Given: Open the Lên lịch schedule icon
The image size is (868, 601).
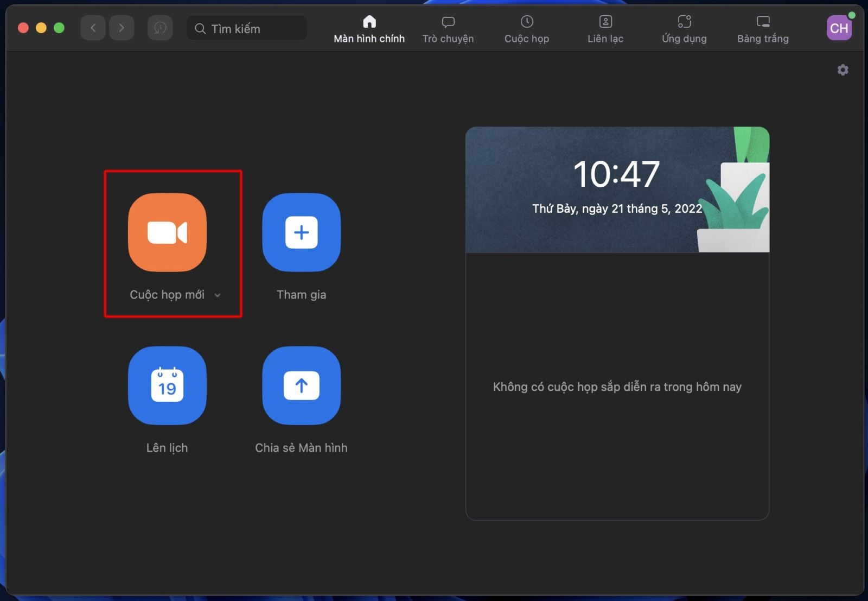Looking at the screenshot, I should tap(167, 386).
